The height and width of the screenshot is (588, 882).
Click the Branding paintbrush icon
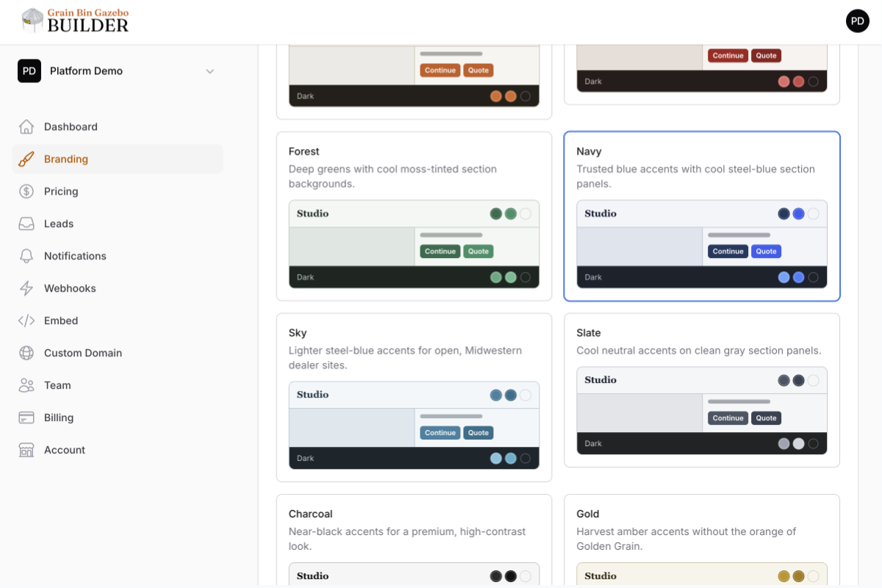pos(26,159)
